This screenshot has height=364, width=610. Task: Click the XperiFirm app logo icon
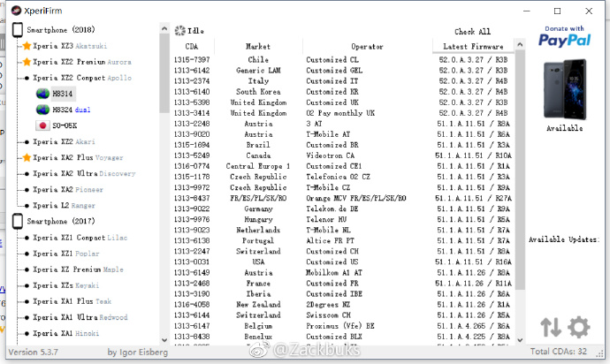16,11
